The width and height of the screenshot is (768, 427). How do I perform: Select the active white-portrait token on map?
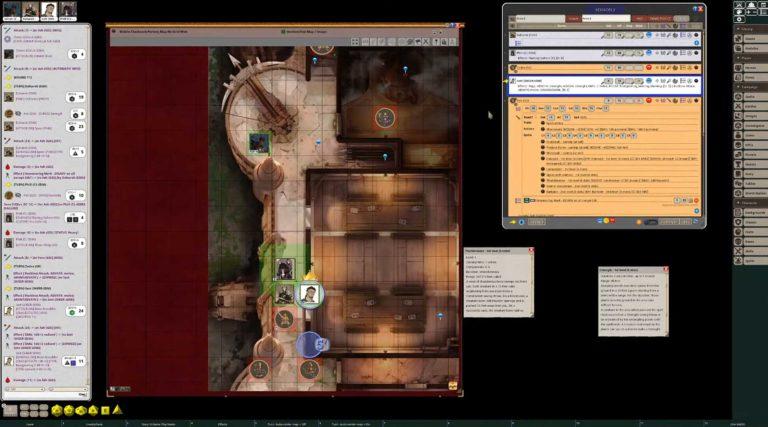tap(309, 295)
